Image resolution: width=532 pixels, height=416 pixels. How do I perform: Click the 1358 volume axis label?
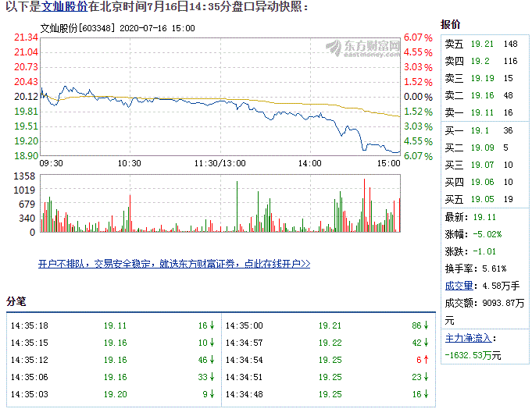pyautogui.click(x=24, y=176)
